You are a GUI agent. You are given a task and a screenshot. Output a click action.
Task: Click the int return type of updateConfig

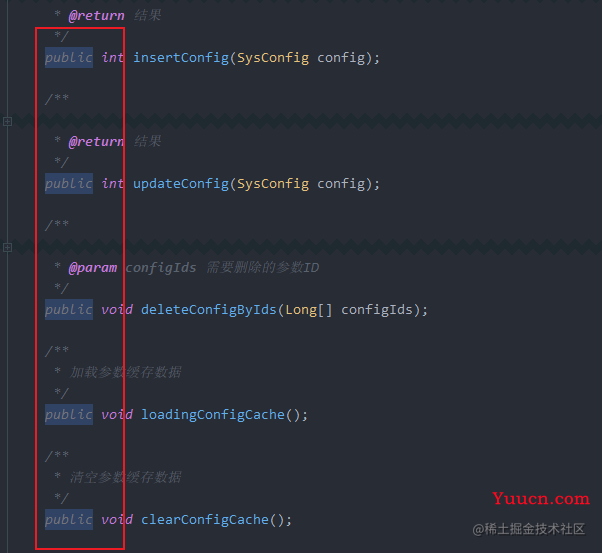pyautogui.click(x=112, y=184)
